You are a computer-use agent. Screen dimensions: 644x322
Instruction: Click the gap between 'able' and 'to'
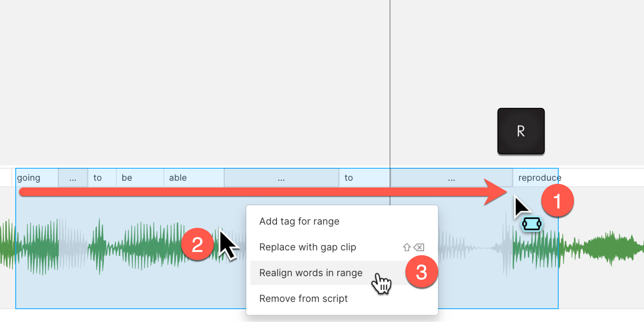(281, 178)
